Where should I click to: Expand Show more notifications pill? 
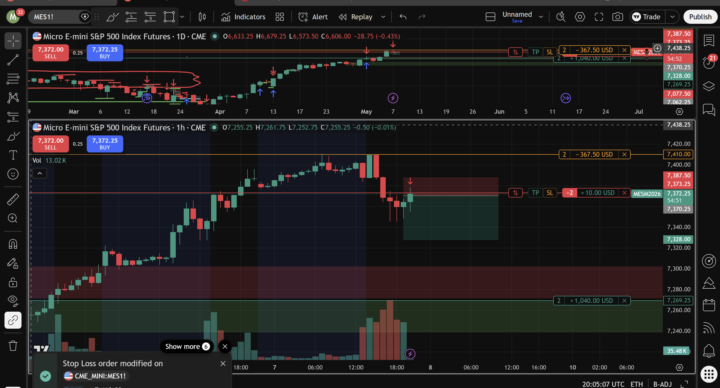[x=187, y=346]
